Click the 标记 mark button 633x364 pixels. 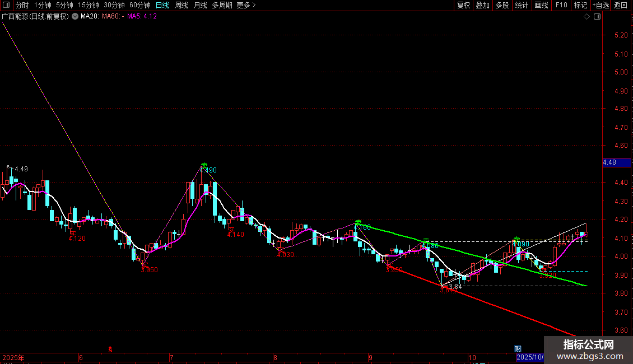pyautogui.click(x=580, y=5)
